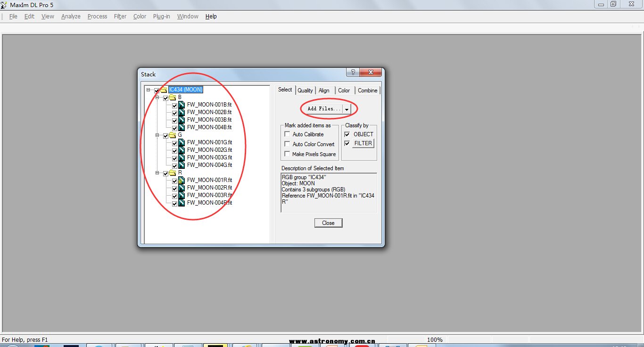Enable the Make Pixels Square checkbox
Viewport: 644px width, 347px height.
coord(287,154)
